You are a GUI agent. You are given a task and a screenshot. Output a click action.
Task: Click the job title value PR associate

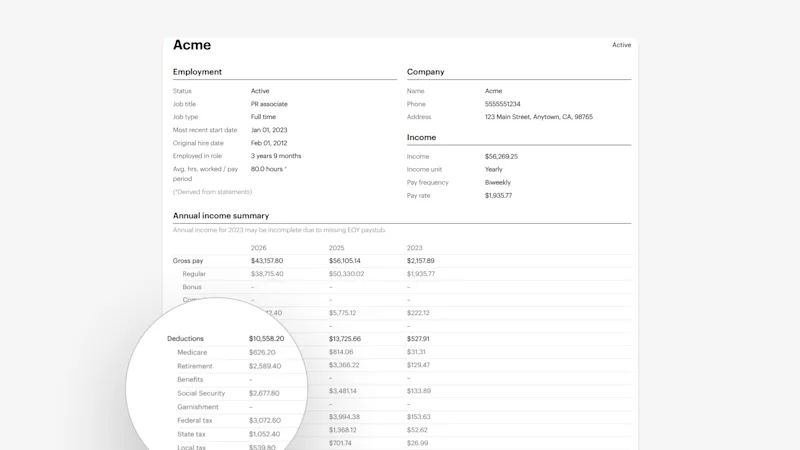(x=269, y=104)
